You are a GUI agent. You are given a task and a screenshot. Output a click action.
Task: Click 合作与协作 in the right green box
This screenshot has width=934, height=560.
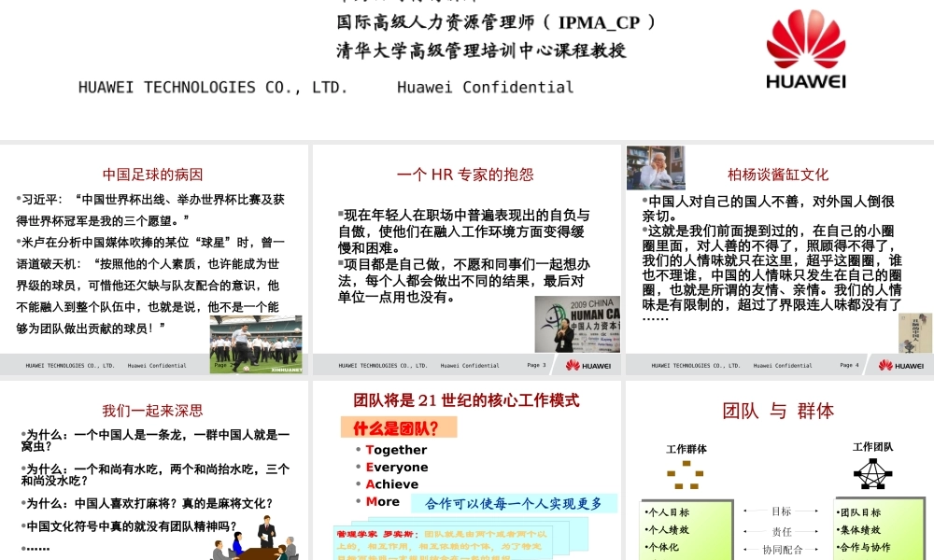pyautogui.click(x=864, y=547)
